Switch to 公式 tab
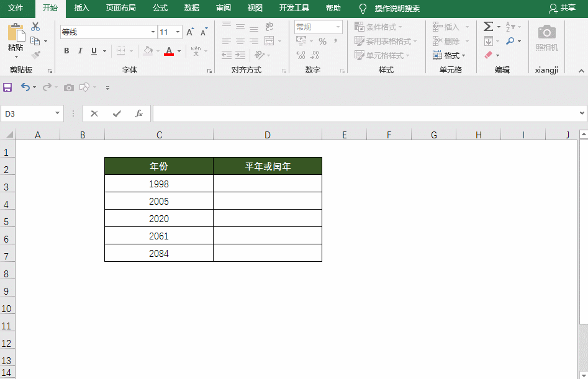The height and width of the screenshot is (379, 588). click(x=160, y=8)
